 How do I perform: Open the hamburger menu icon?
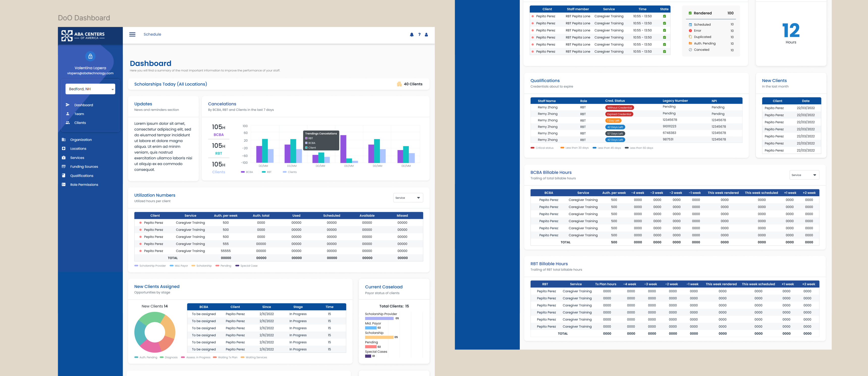coord(132,34)
